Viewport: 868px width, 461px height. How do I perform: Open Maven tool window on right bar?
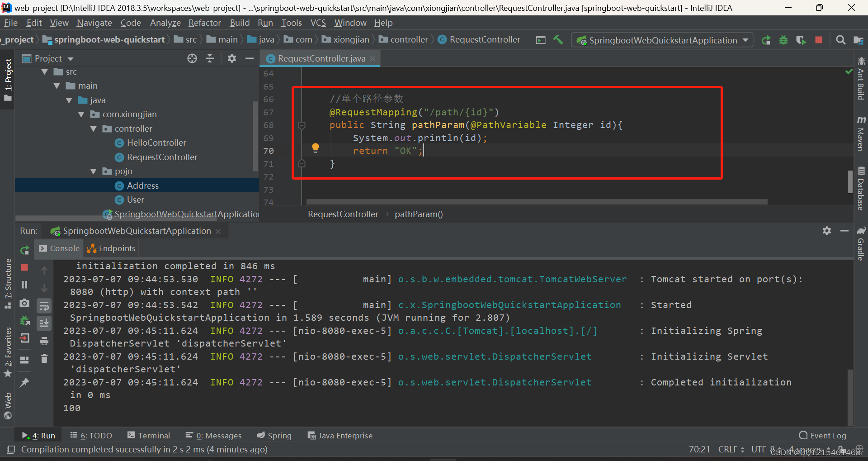click(x=861, y=133)
